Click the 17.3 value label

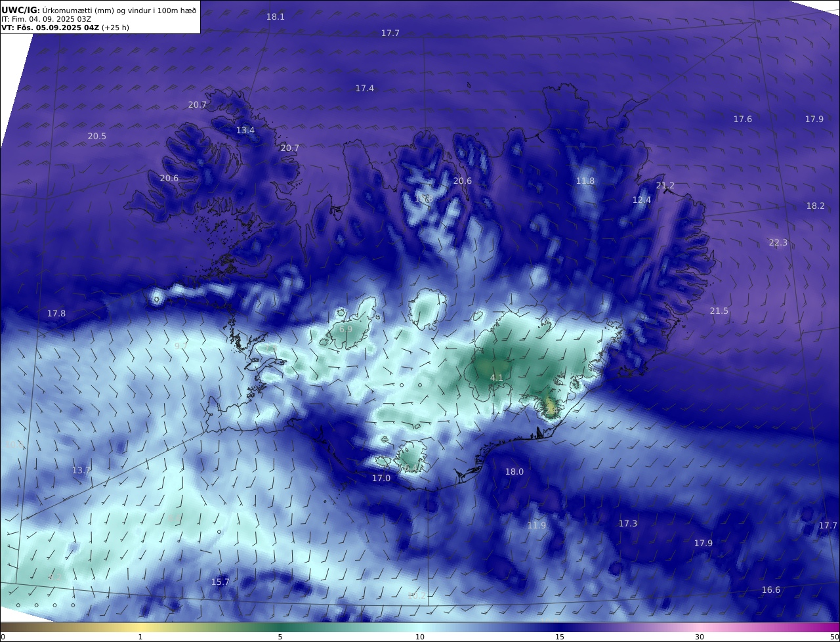[628, 523]
